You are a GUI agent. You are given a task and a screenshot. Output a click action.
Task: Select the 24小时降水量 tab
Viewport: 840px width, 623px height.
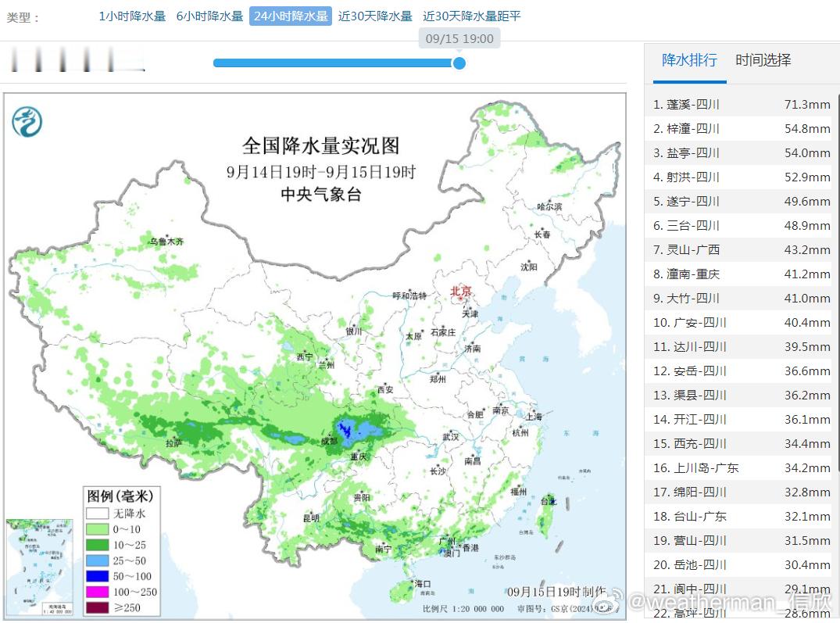coord(291,16)
